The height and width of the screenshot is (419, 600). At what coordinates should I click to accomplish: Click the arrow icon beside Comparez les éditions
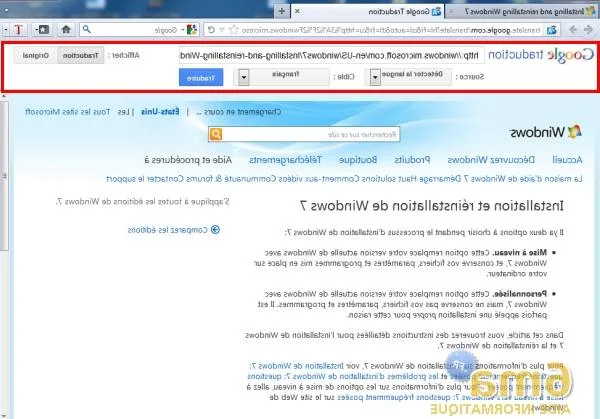[215, 230]
